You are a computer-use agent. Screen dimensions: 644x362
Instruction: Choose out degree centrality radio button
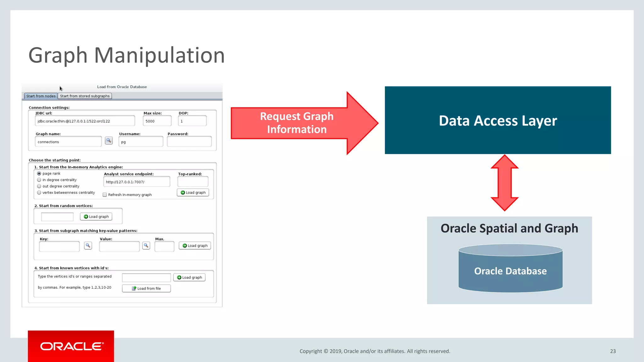coord(39,186)
